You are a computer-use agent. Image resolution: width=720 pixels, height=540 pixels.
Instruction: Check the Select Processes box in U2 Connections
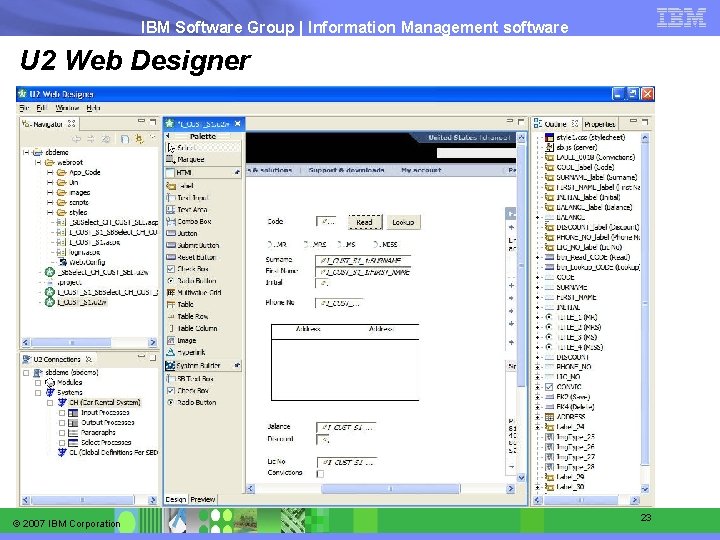[x=62, y=443]
